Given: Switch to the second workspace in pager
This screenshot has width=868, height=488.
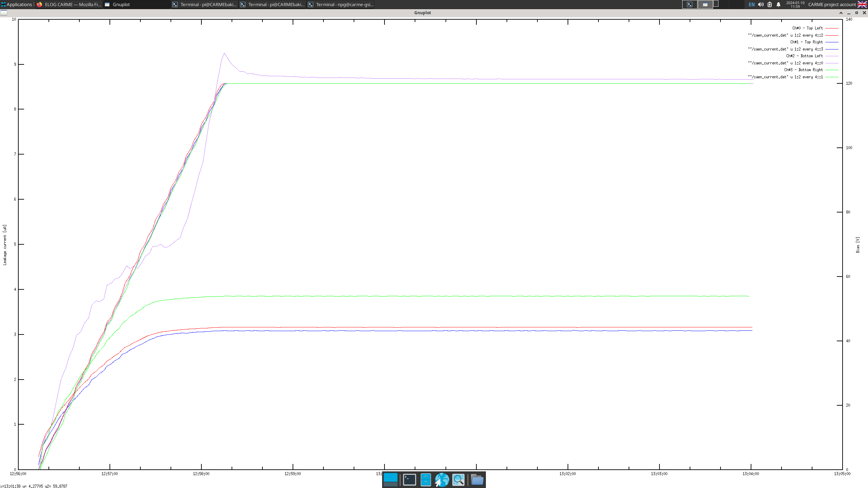Looking at the screenshot, I should pyautogui.click(x=705, y=4).
